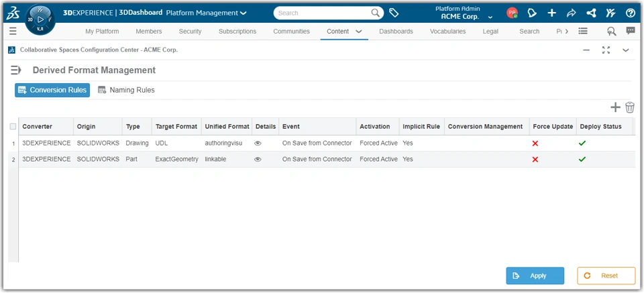Open the Search tab in tab bar
Viewport: 644px width, 293px height.
pos(529,32)
